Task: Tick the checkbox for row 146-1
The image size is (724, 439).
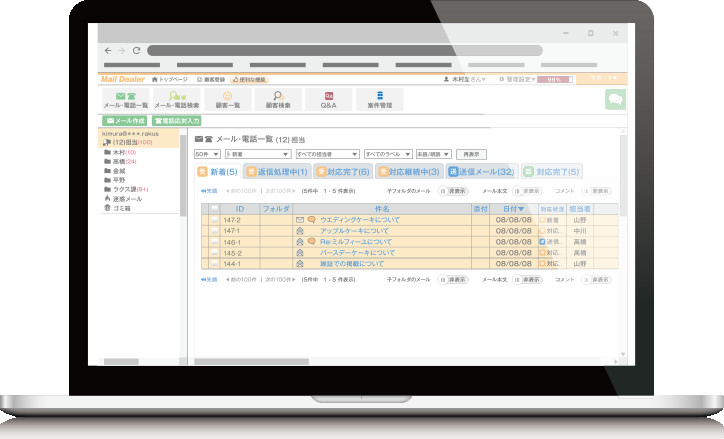Action: pyautogui.click(x=213, y=241)
